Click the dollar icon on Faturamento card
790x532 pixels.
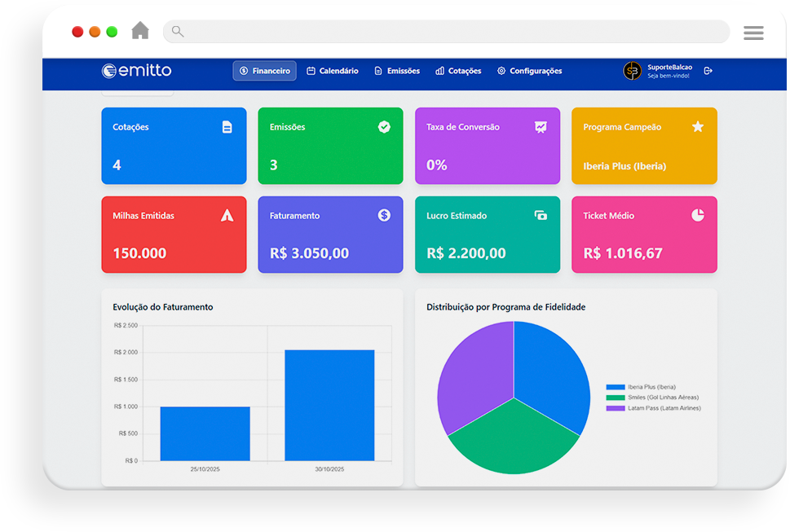point(384,215)
